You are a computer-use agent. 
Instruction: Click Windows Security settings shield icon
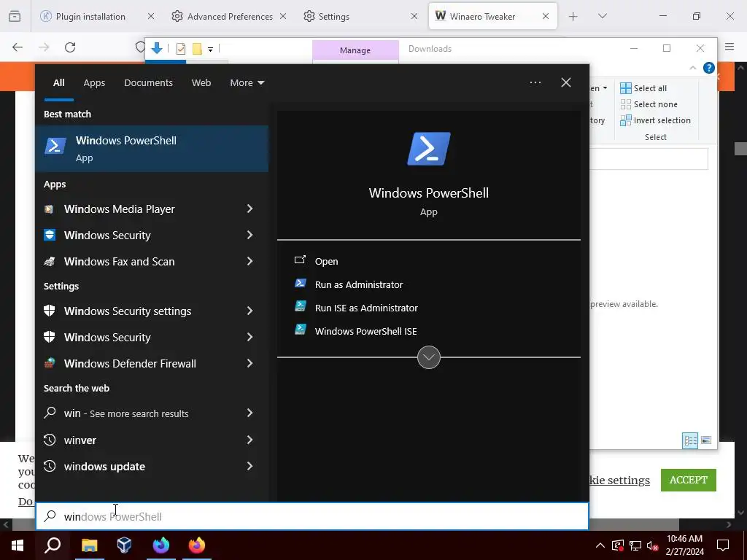click(49, 311)
